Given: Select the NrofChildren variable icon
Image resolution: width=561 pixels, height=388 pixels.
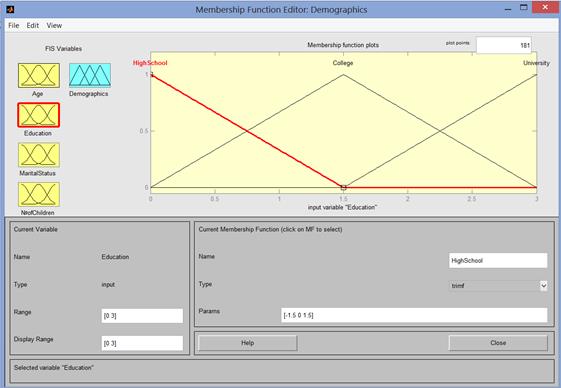Looking at the screenshot, I should point(39,194).
